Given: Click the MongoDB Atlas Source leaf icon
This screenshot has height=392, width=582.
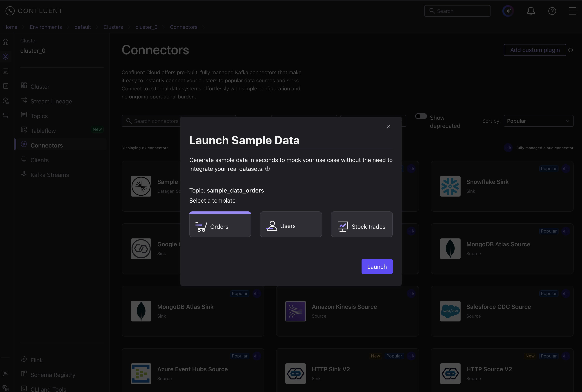Looking at the screenshot, I should coord(450,249).
